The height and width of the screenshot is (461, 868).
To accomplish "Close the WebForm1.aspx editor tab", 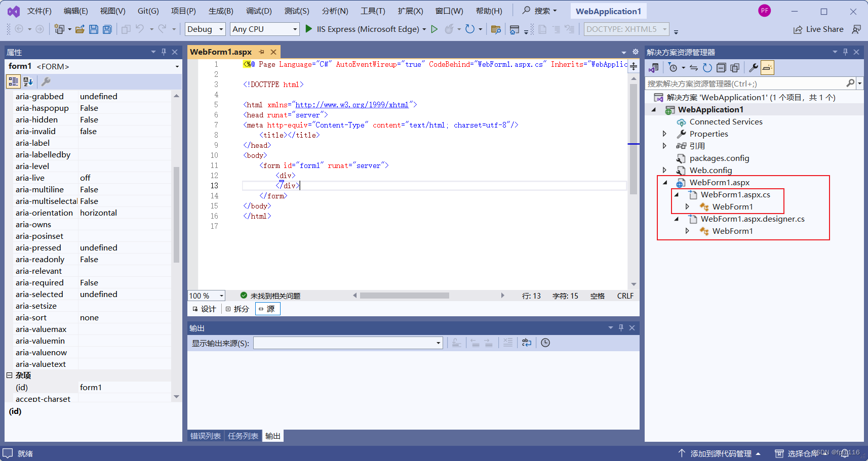I will (273, 52).
